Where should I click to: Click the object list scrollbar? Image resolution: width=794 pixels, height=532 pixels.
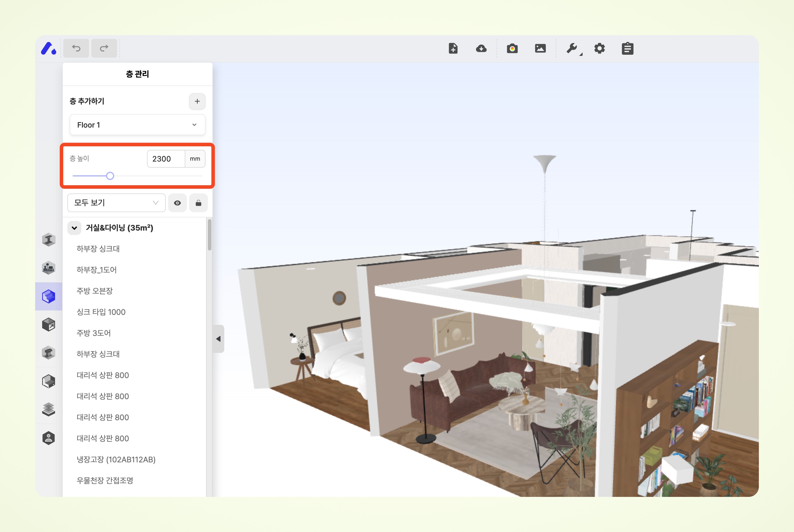(209, 235)
